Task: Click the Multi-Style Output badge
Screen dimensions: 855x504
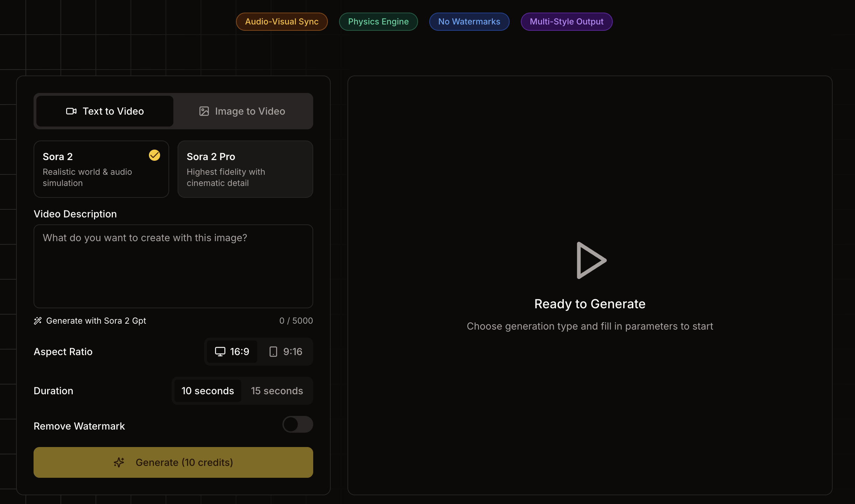Action: (x=566, y=22)
